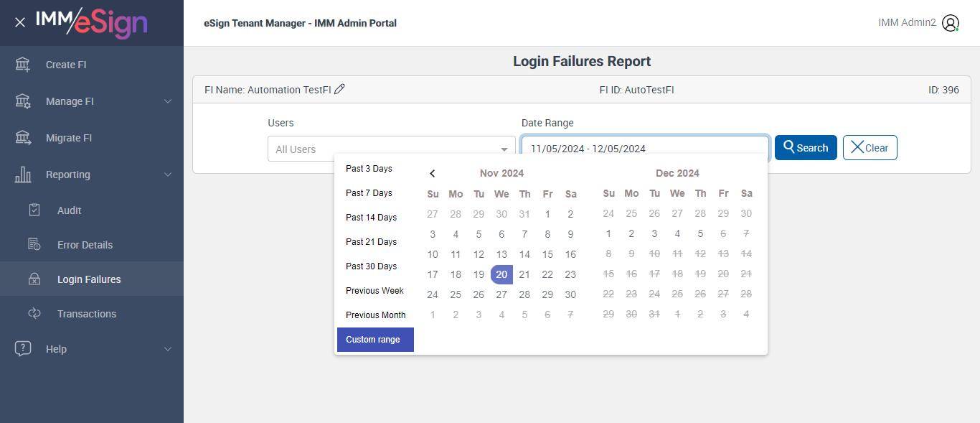The height and width of the screenshot is (423, 980).
Task: Open the IMM Admin2 user profile icon
Action: [951, 23]
